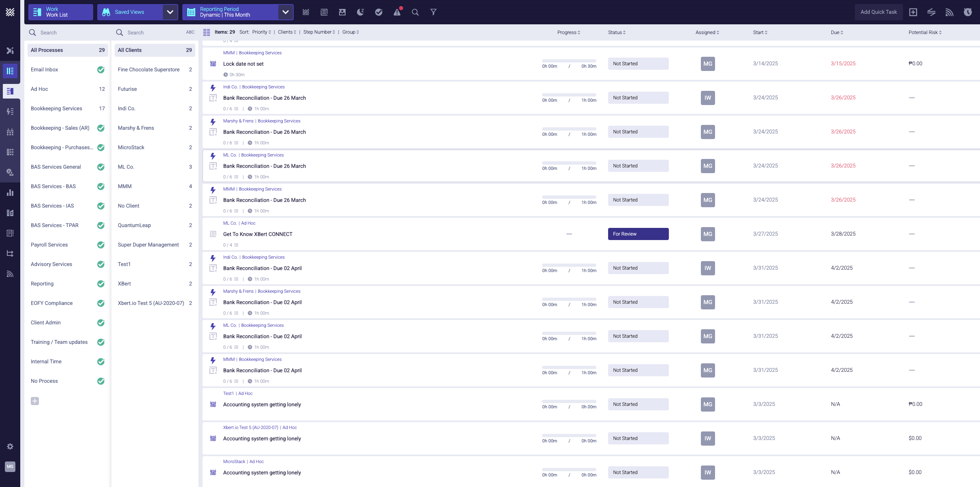
Task: Open the For Review status dropdown
Action: point(638,234)
